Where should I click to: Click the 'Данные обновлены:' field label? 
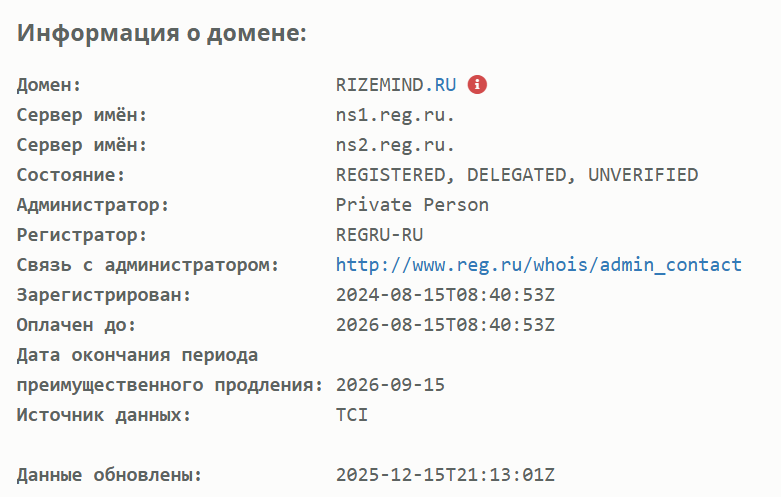[x=108, y=474]
